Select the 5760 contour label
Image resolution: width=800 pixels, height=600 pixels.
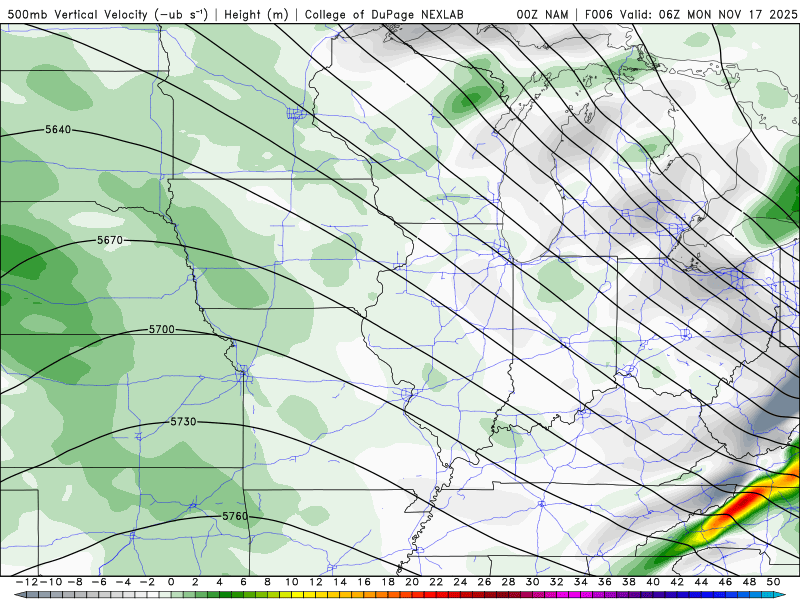[x=235, y=516]
